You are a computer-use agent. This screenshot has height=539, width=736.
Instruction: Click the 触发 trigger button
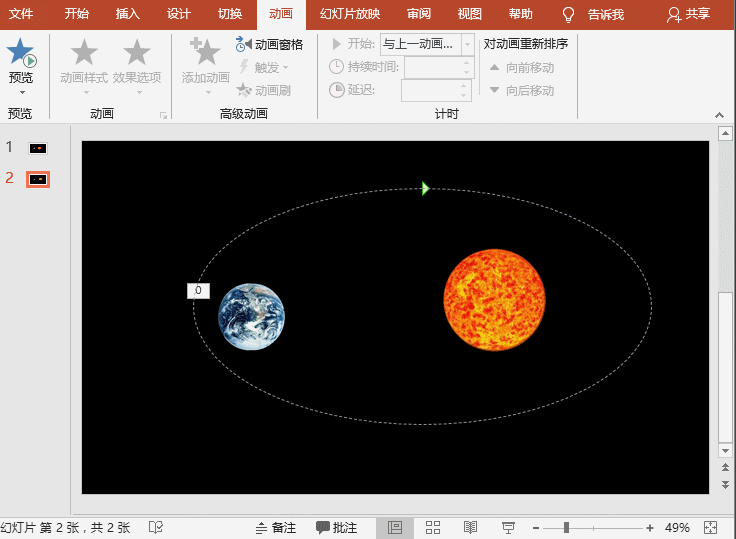click(263, 67)
